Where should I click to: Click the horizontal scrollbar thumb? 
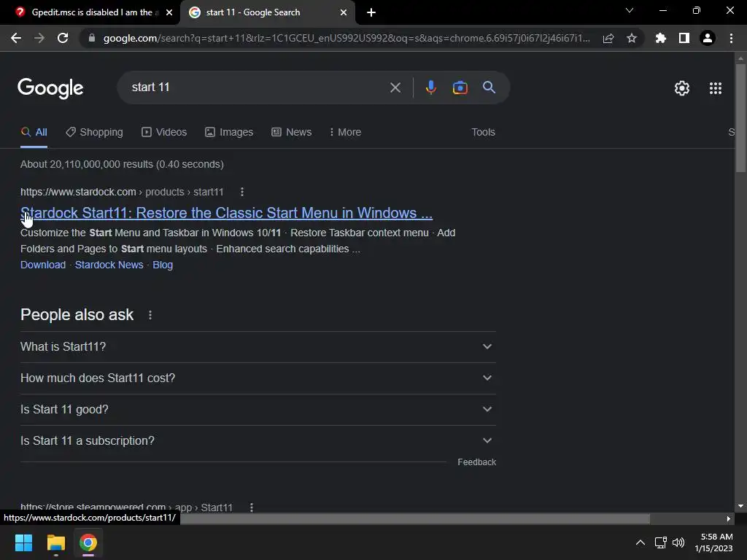point(415,518)
